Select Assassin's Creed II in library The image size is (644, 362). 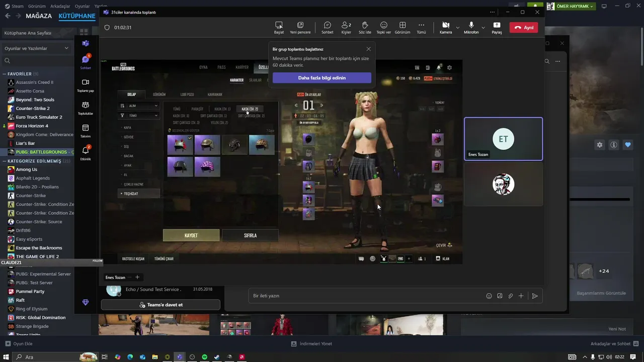coord(34,82)
